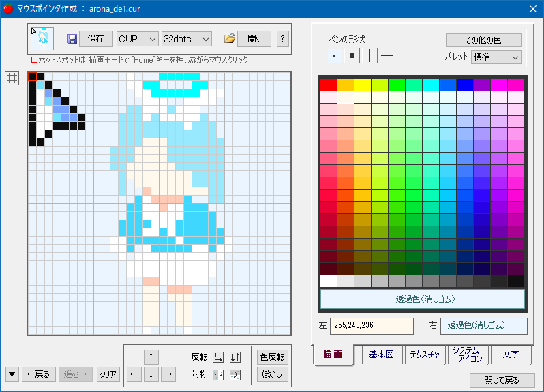Apply top-bottom symmetry (対称)
This screenshot has width=544, height=392.
[235, 375]
